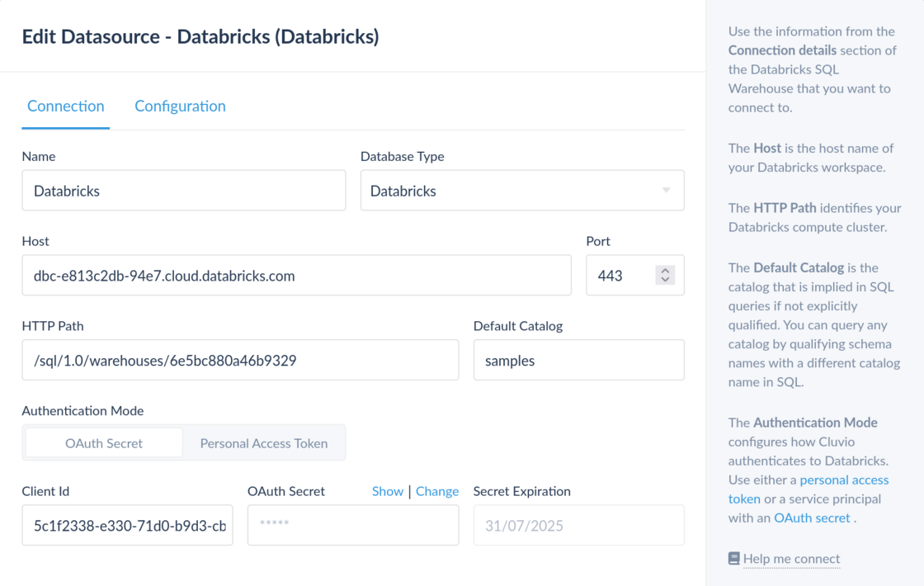Click the Authentication Mode label

(82, 410)
